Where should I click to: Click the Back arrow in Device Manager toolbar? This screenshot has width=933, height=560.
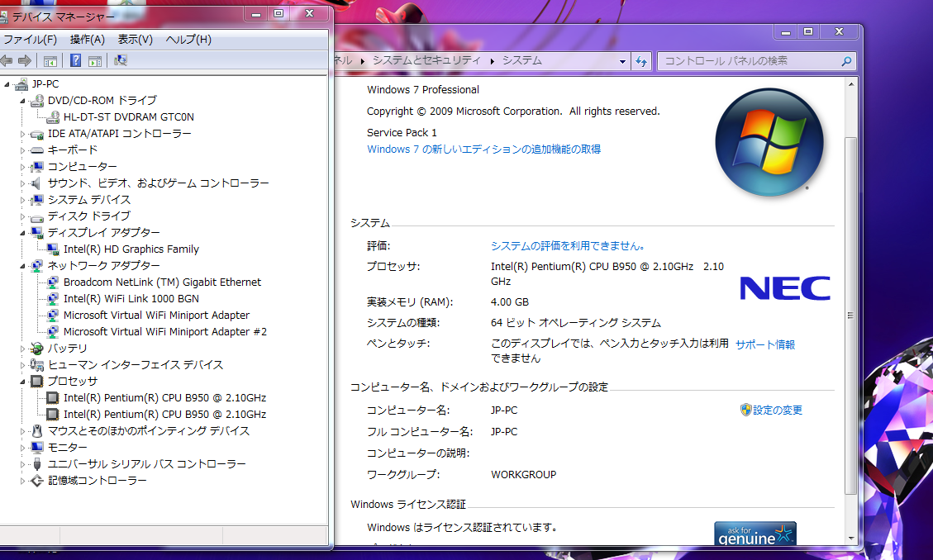(x=7, y=60)
